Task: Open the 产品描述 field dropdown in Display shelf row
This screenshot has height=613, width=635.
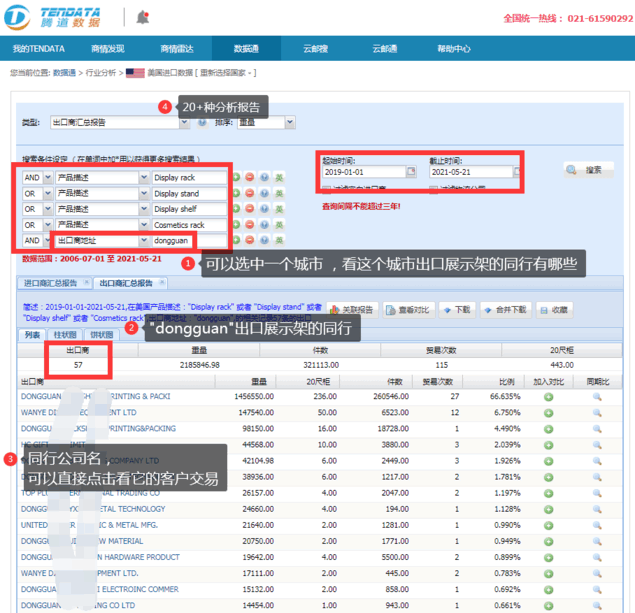Action: 144,209
